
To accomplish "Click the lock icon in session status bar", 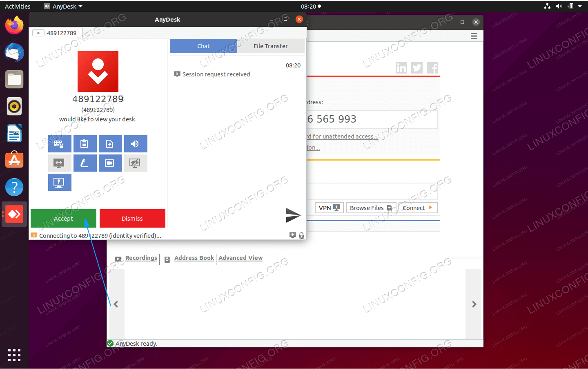I will [301, 235].
